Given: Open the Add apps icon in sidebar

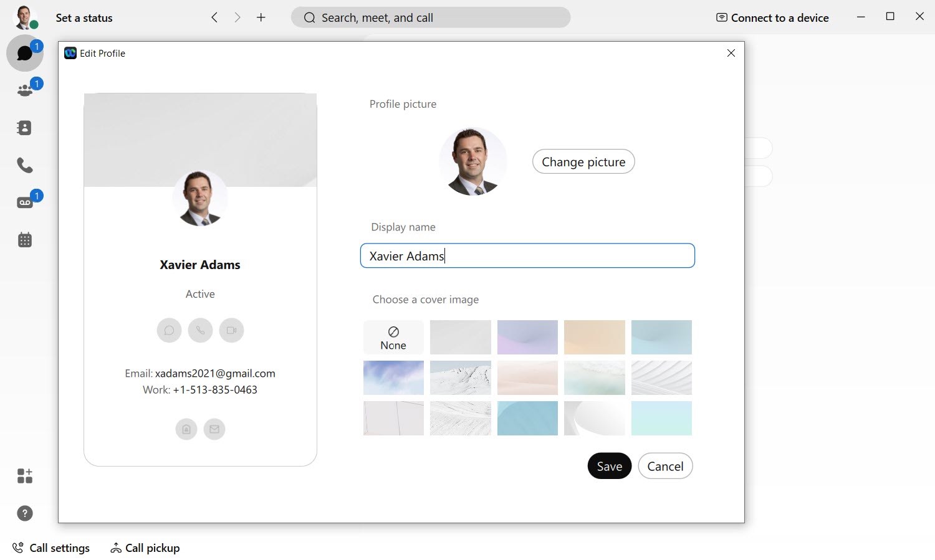Looking at the screenshot, I should [x=25, y=476].
